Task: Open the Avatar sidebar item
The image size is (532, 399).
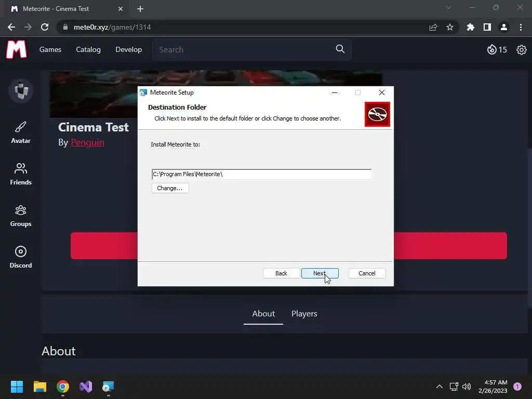Action: (21, 132)
